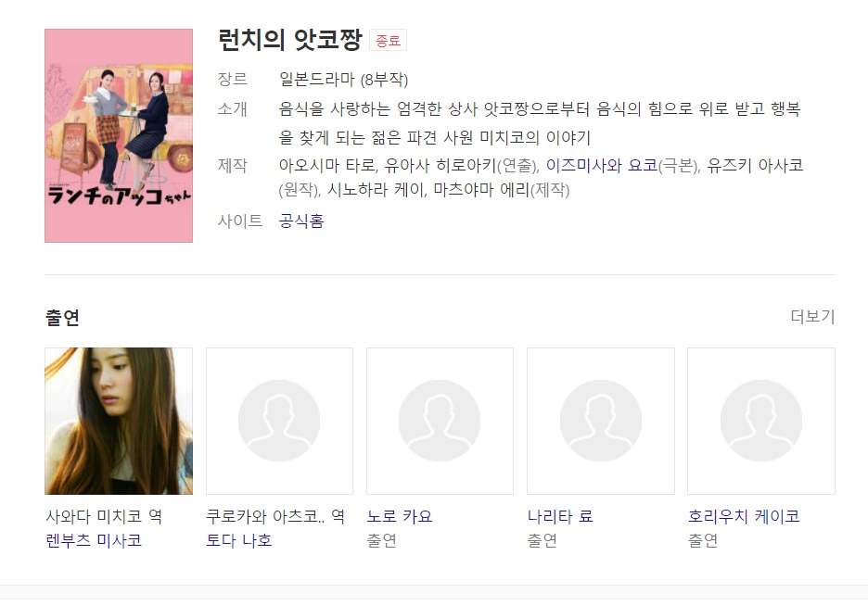
Task: Open the 런치의 앗코짱 title heading
Action: (290, 40)
